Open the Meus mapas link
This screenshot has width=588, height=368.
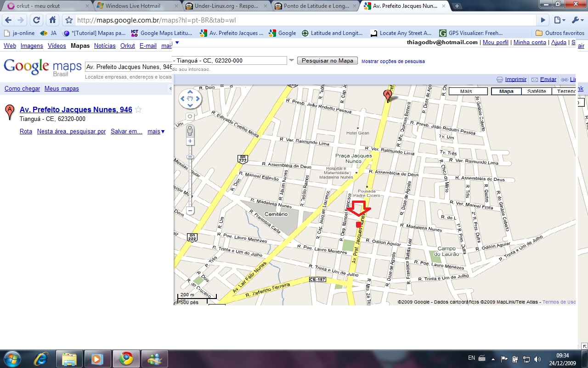pyautogui.click(x=62, y=89)
